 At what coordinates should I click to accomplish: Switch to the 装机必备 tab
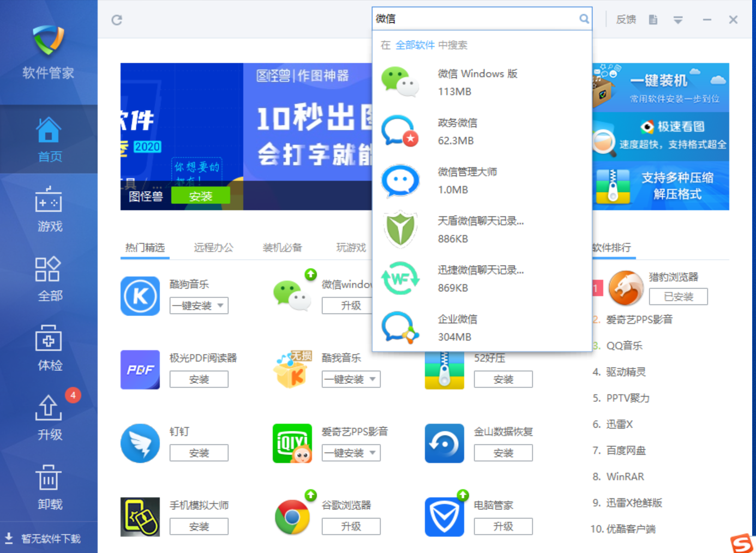point(282,248)
